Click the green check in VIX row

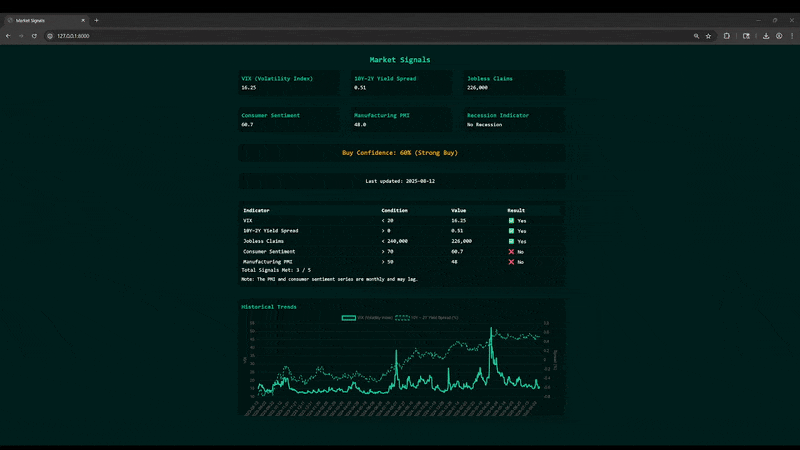[511, 220]
